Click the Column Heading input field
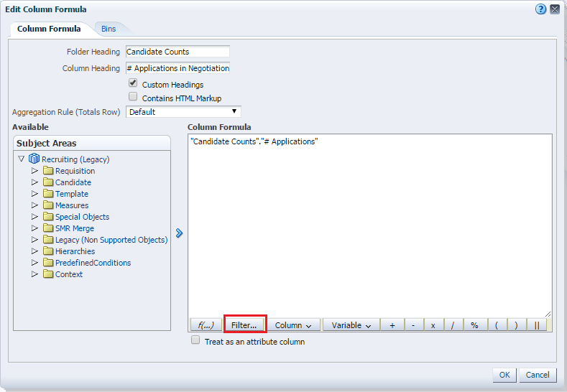Image resolution: width=567 pixels, height=392 pixels. coord(178,68)
